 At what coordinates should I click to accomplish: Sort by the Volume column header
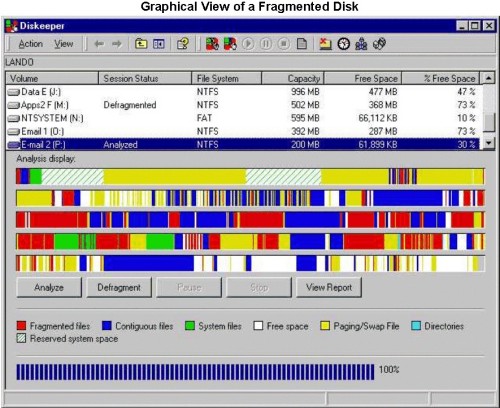pos(52,78)
